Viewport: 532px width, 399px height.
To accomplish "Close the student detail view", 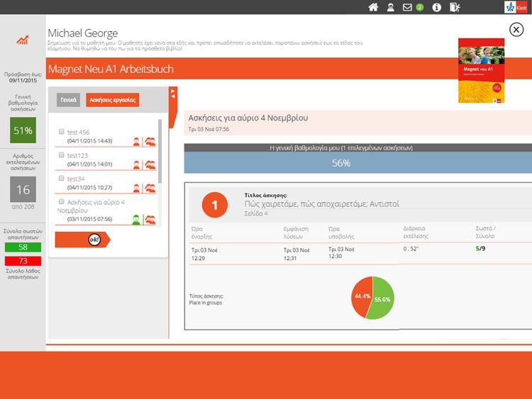I will pos(516,30).
